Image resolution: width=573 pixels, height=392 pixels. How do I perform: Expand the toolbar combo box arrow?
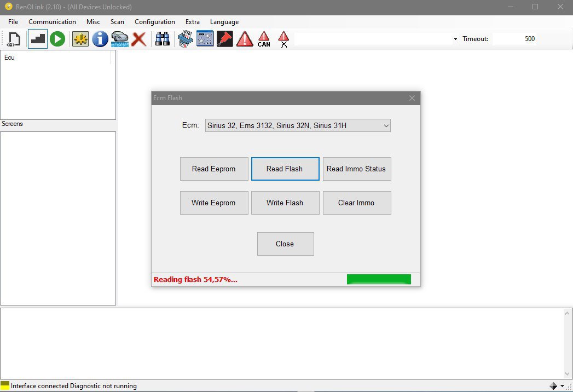(x=455, y=39)
